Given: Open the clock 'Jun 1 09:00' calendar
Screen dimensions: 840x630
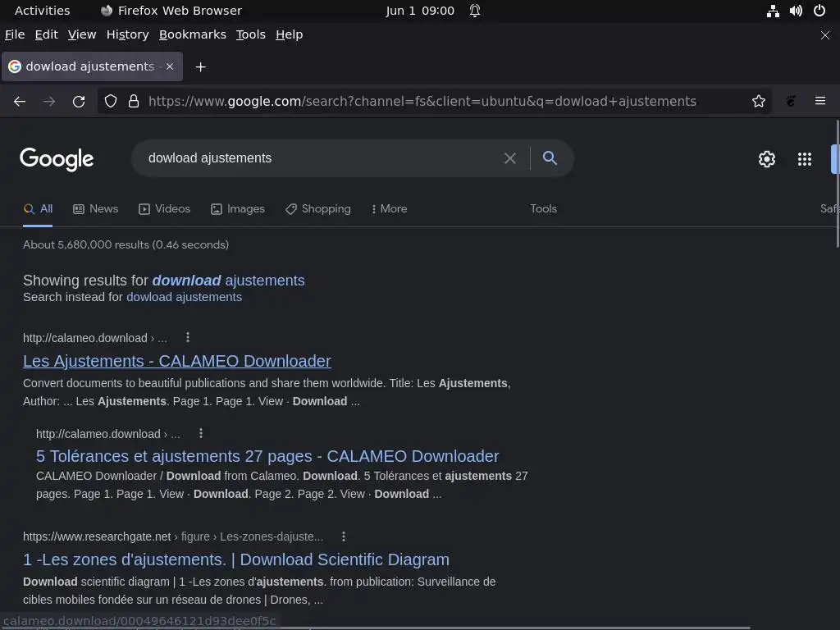Looking at the screenshot, I should click(x=420, y=11).
